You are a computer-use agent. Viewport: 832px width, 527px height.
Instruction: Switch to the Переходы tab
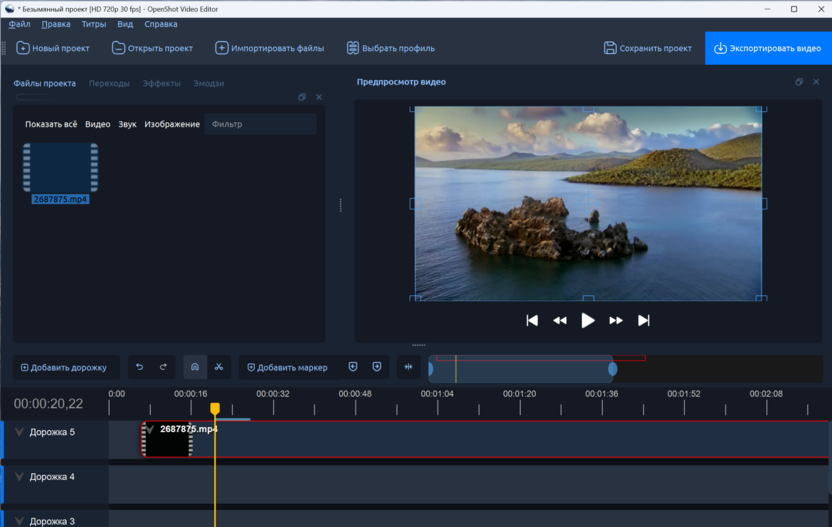click(x=109, y=83)
